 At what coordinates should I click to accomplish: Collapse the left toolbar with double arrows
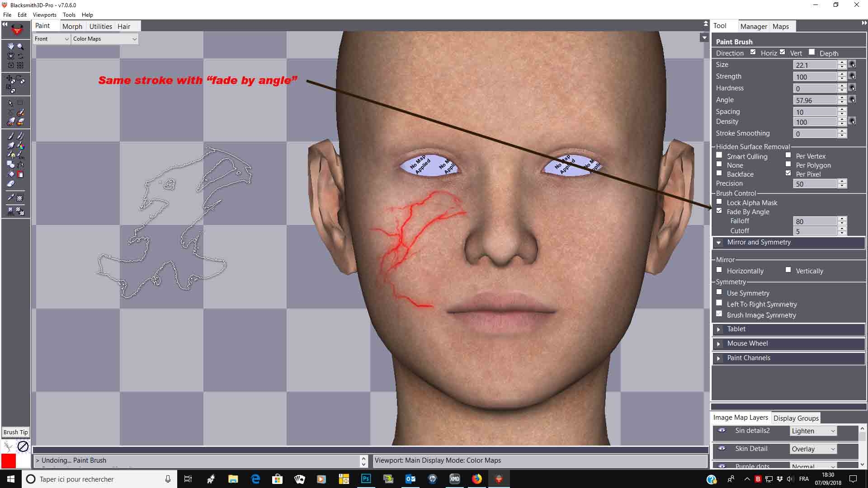point(5,24)
